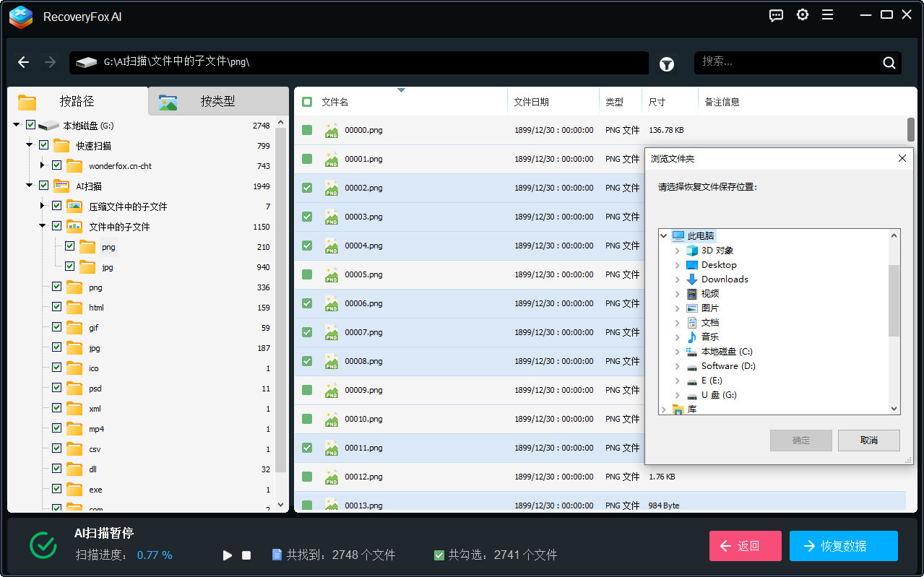
Task: Stop the scan using the square stop icon
Action: (x=246, y=555)
